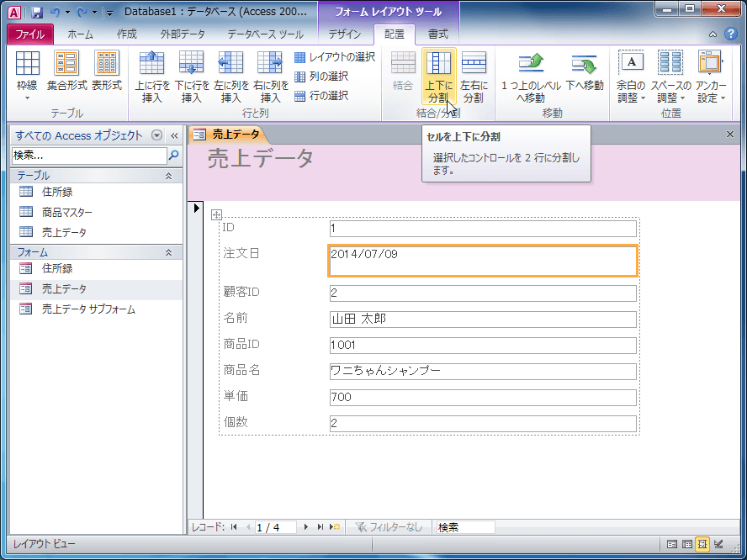Switch to the 作成 ribbon tab

(x=127, y=34)
